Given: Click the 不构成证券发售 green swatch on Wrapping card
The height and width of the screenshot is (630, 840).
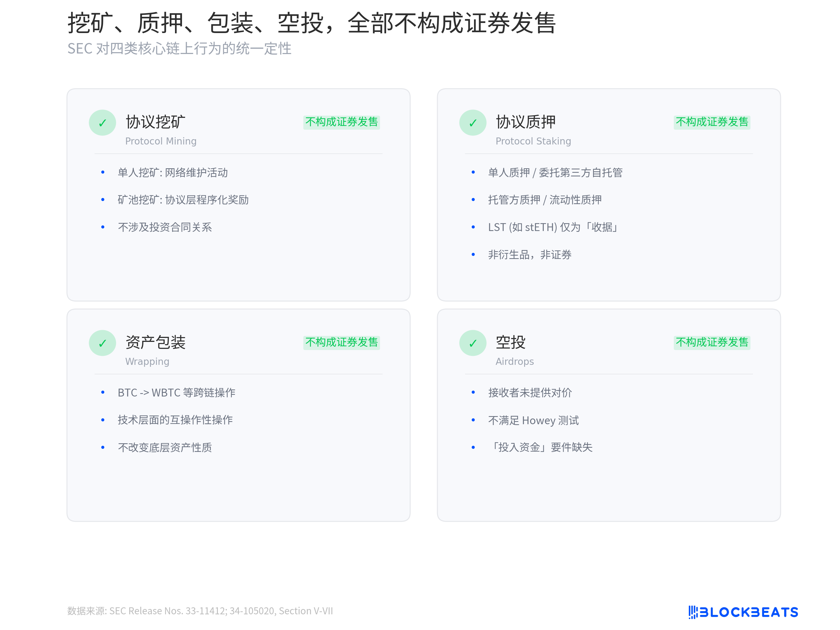Looking at the screenshot, I should click(x=341, y=342).
